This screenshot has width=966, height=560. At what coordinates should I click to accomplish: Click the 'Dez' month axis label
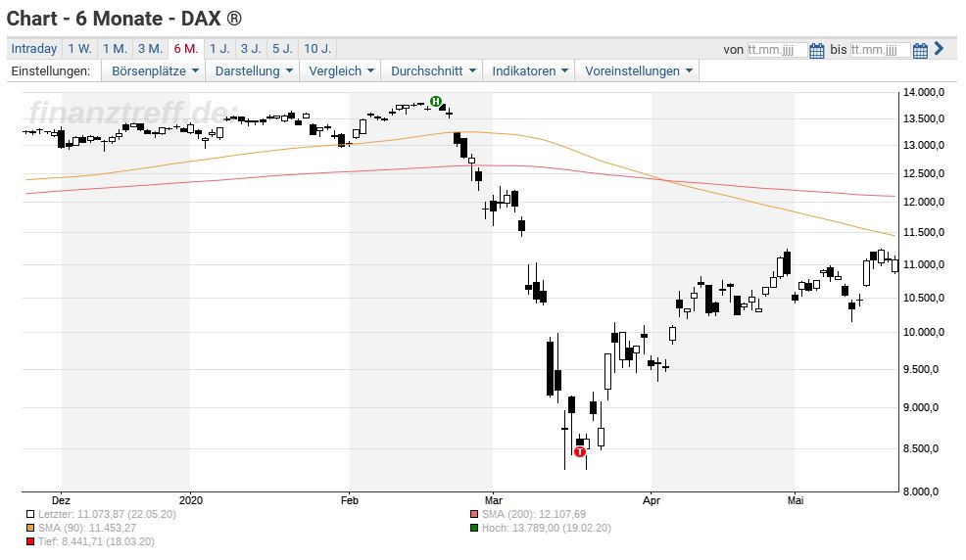61,501
